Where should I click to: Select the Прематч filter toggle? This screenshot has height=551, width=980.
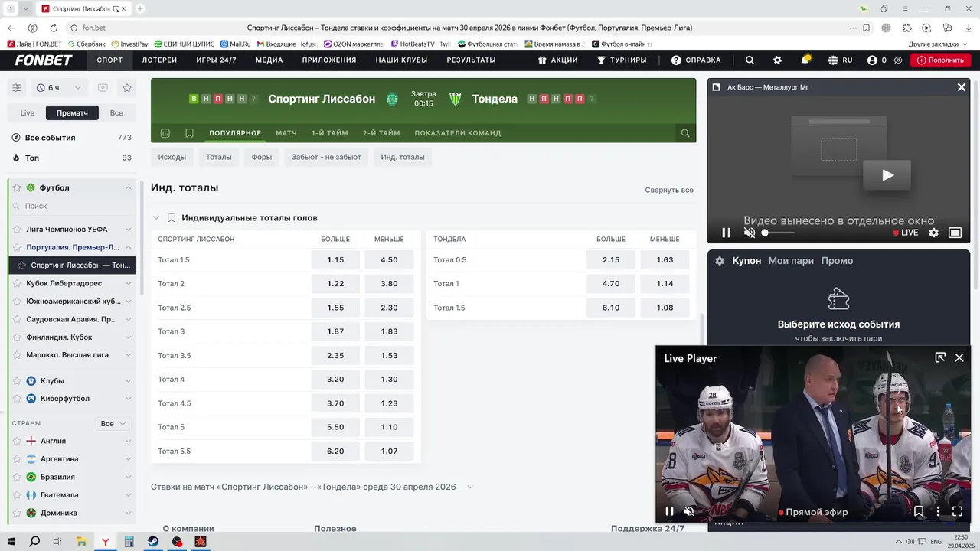72,112
